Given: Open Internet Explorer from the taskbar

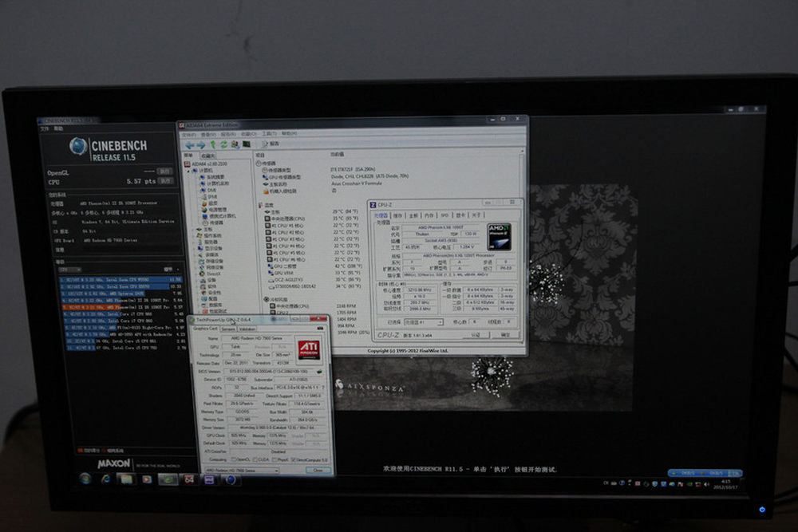Looking at the screenshot, I should tap(106, 479).
